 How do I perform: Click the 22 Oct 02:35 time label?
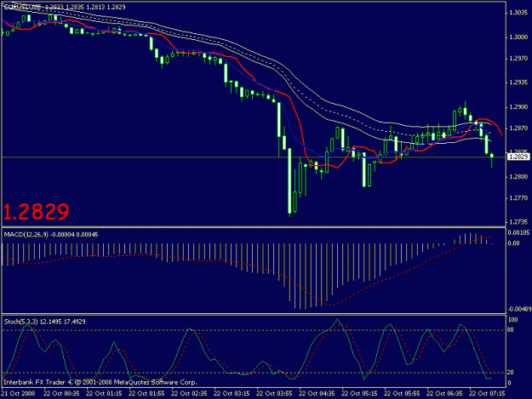[x=189, y=394]
